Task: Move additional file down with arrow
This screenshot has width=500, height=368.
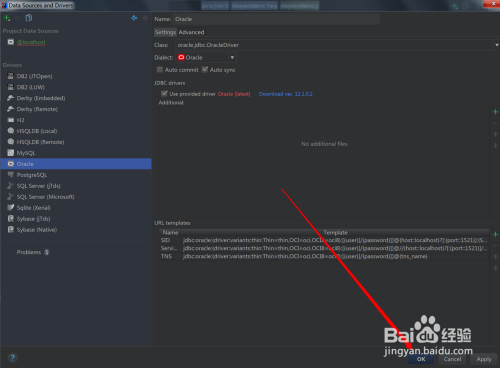Action: [x=495, y=145]
